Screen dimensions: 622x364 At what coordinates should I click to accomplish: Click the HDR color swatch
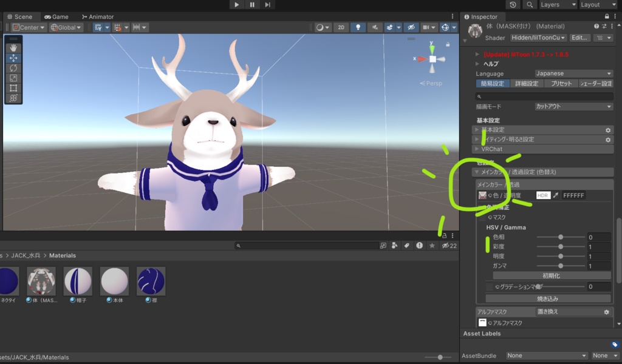click(x=543, y=195)
